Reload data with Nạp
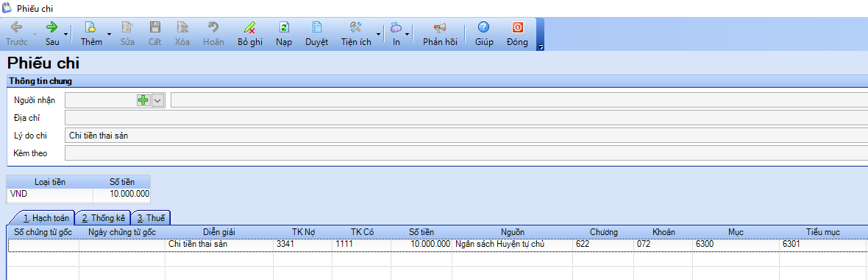The image size is (868, 280). [x=284, y=34]
